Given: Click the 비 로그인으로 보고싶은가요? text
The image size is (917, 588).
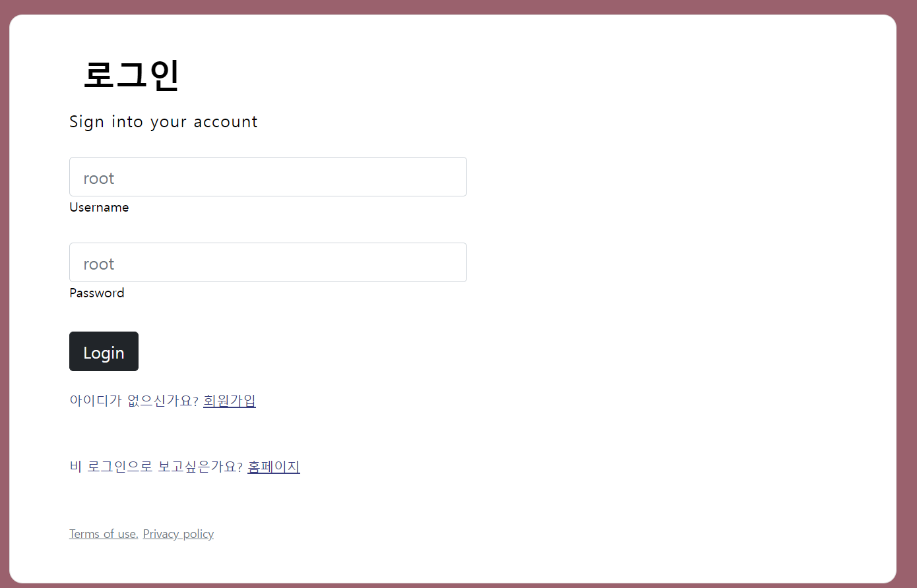Looking at the screenshot, I should [156, 466].
